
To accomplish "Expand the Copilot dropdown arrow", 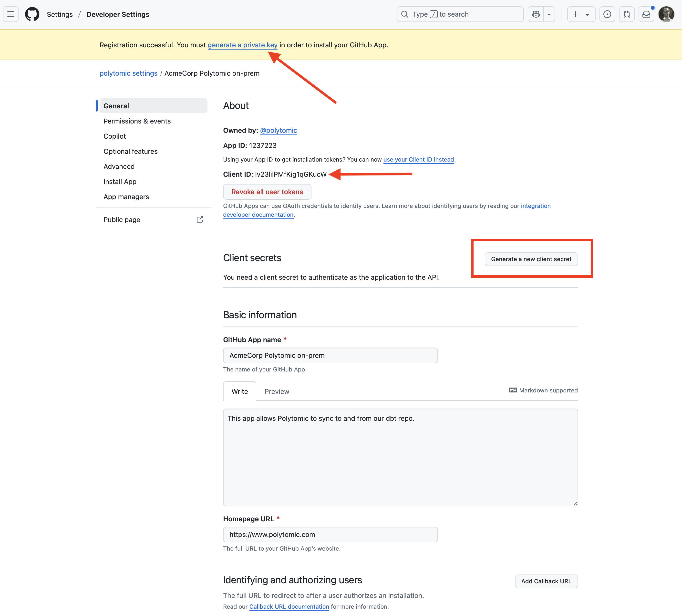I will coord(549,14).
